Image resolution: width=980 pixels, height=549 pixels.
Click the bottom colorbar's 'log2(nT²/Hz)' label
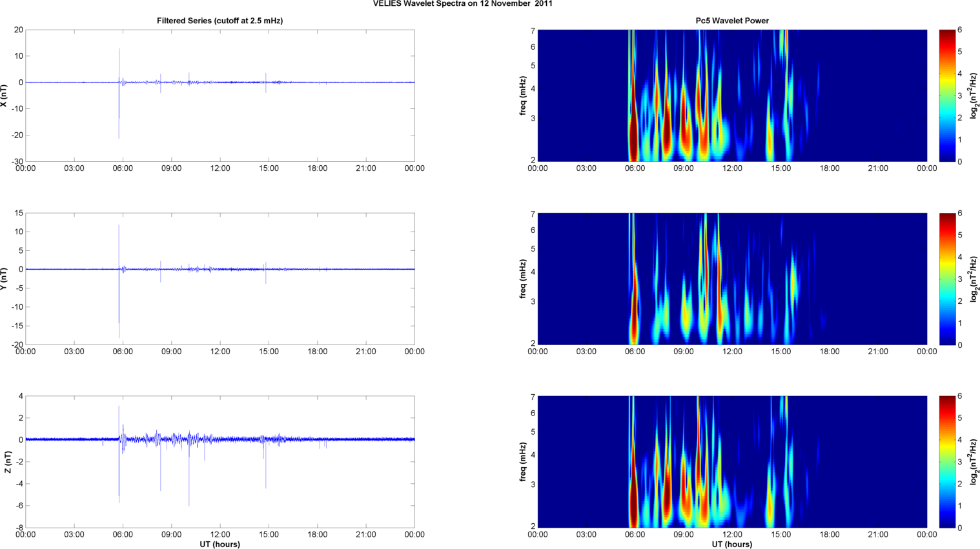coord(974,462)
